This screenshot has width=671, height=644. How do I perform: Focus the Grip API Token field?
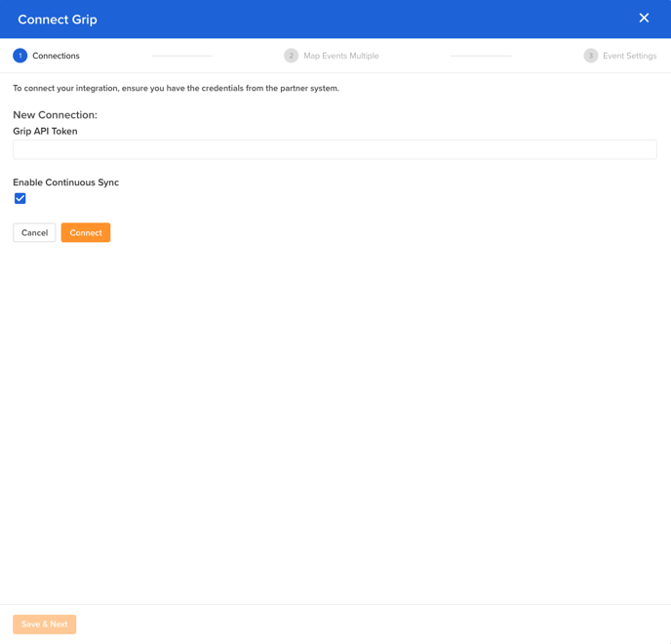pos(335,149)
